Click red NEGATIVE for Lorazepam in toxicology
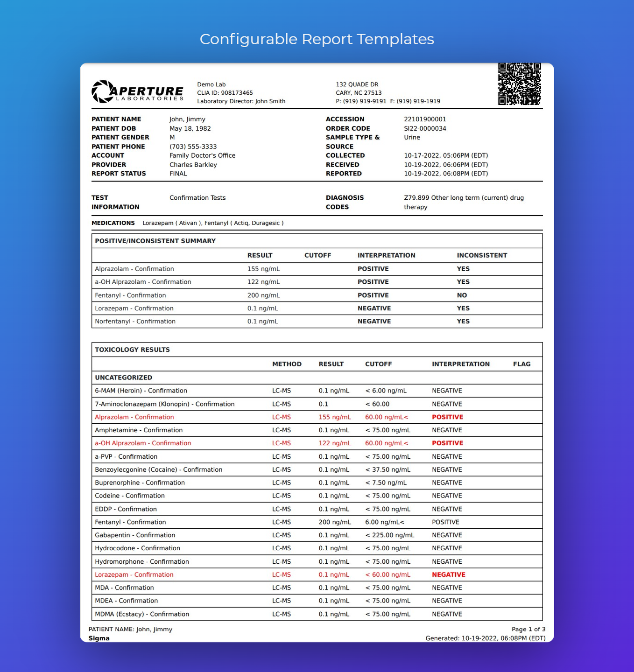 click(x=449, y=574)
